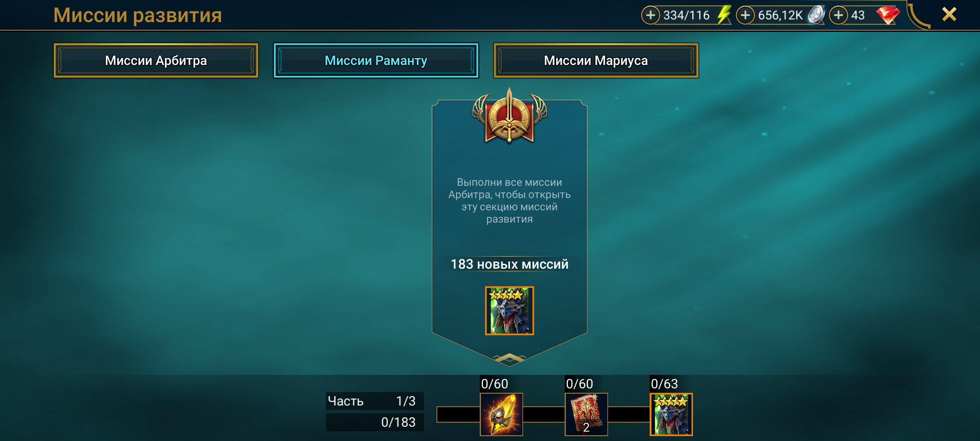Buy gems using plus beside 43

[x=838, y=16]
